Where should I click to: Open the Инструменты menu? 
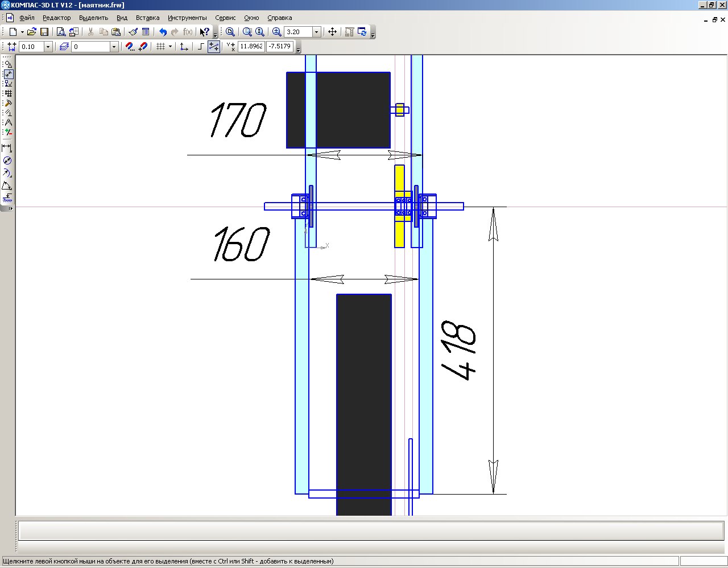coord(187,18)
